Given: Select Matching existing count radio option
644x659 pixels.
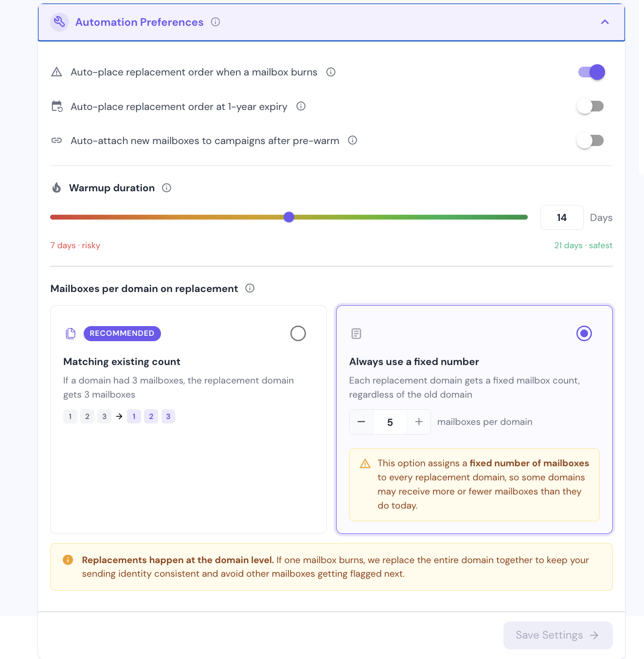Looking at the screenshot, I should point(298,333).
